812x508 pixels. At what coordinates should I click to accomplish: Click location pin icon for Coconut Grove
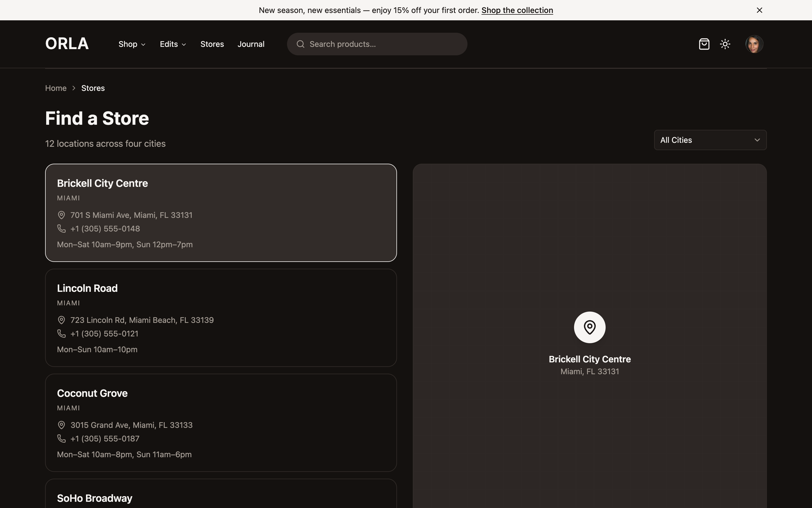[61, 425]
